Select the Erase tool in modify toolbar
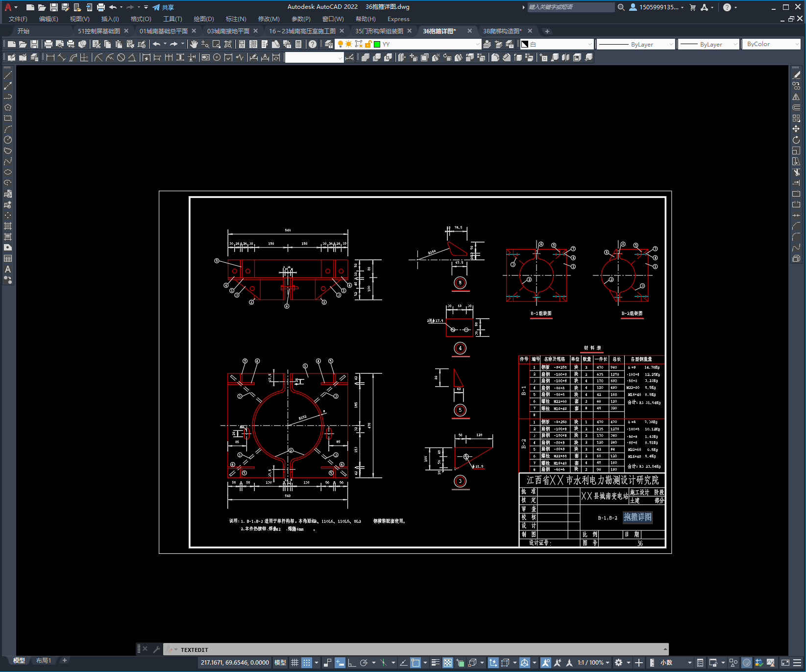The height and width of the screenshot is (672, 806). point(796,75)
